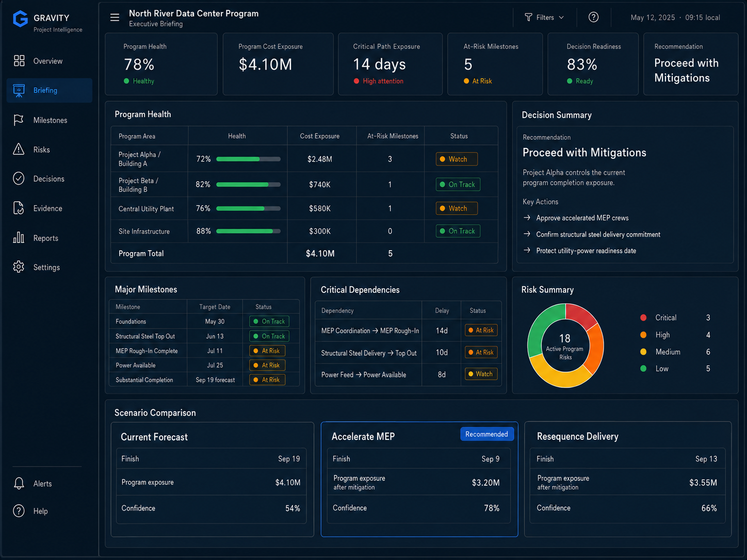Click the Site Infrastructure health progress bar
Screen dimensions: 747x560
point(248,232)
